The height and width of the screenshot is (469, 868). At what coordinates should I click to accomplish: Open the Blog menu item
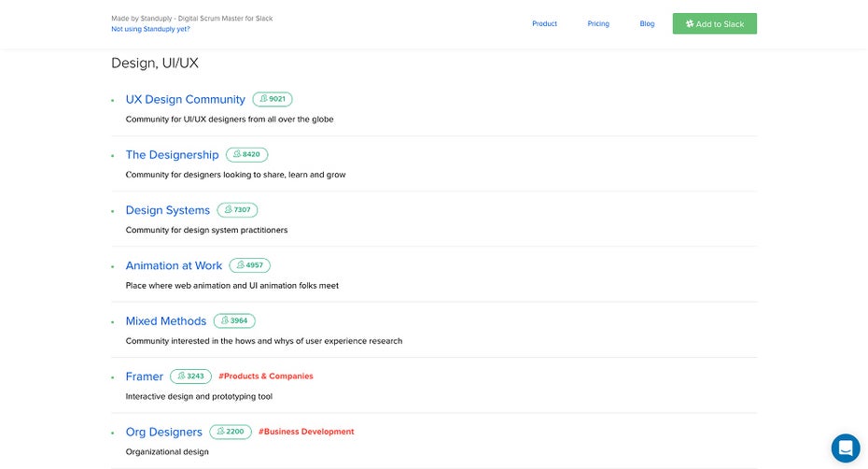[x=647, y=24]
